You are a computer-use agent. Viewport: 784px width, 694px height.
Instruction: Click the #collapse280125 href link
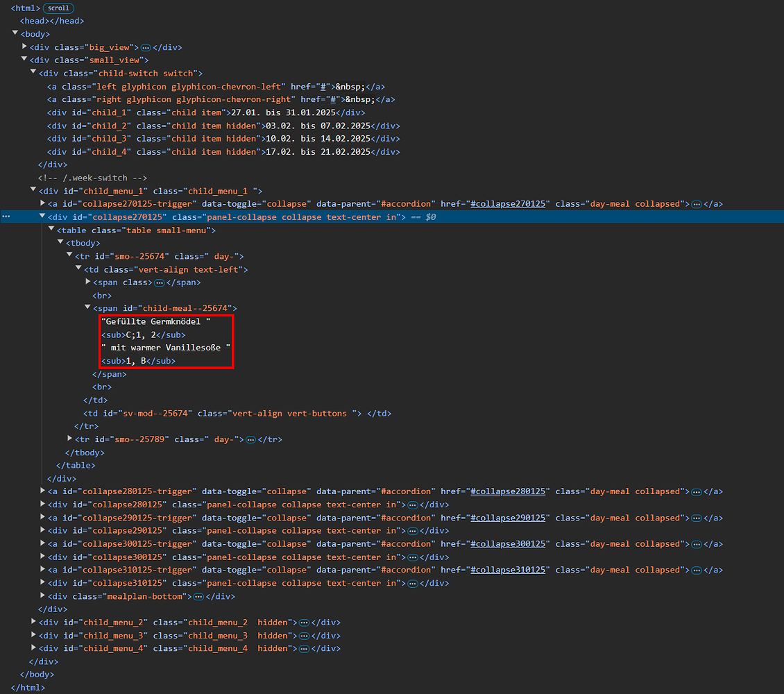click(x=507, y=491)
